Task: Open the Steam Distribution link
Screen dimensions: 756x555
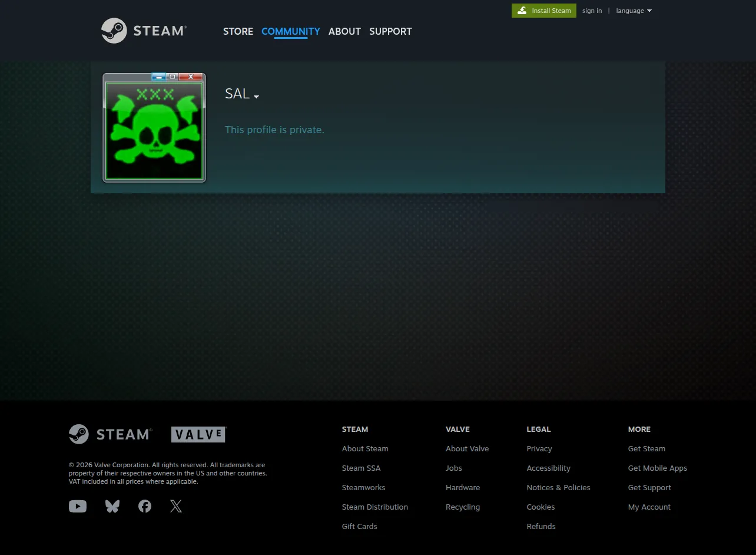Action: [375, 507]
